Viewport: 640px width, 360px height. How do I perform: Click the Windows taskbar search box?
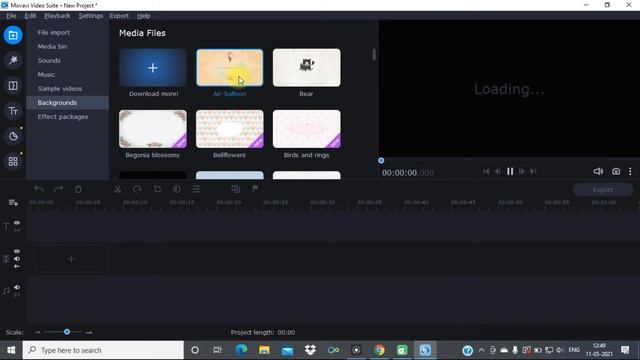click(x=103, y=350)
